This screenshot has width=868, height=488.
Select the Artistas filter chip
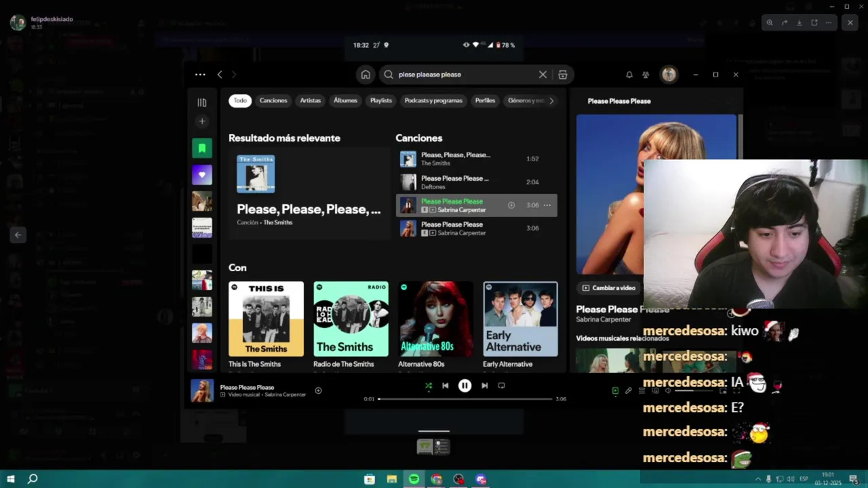[311, 100]
